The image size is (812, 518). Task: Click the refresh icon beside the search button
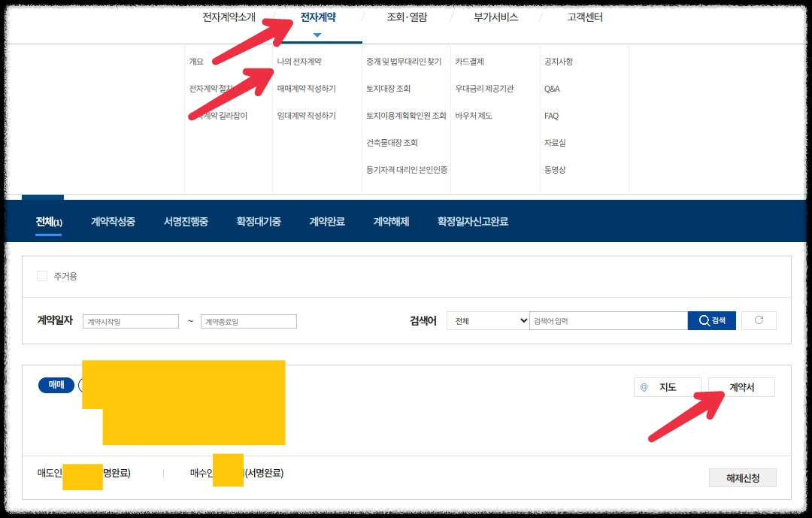click(x=759, y=320)
